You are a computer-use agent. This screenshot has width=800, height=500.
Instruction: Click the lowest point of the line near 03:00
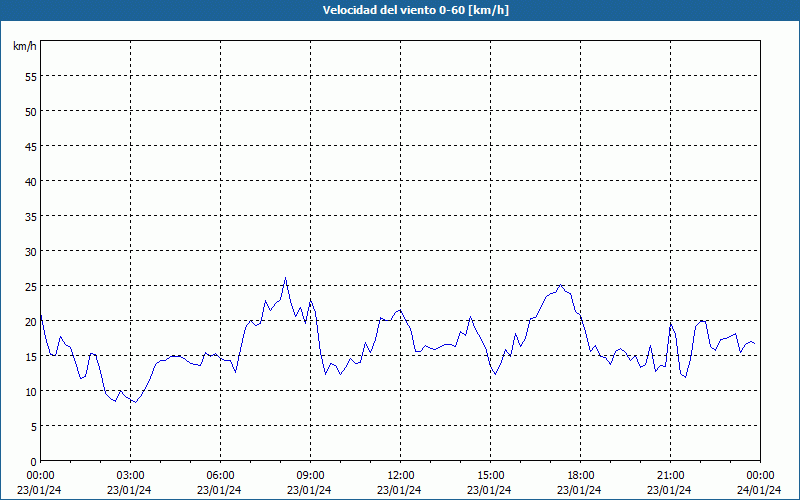[135, 402]
